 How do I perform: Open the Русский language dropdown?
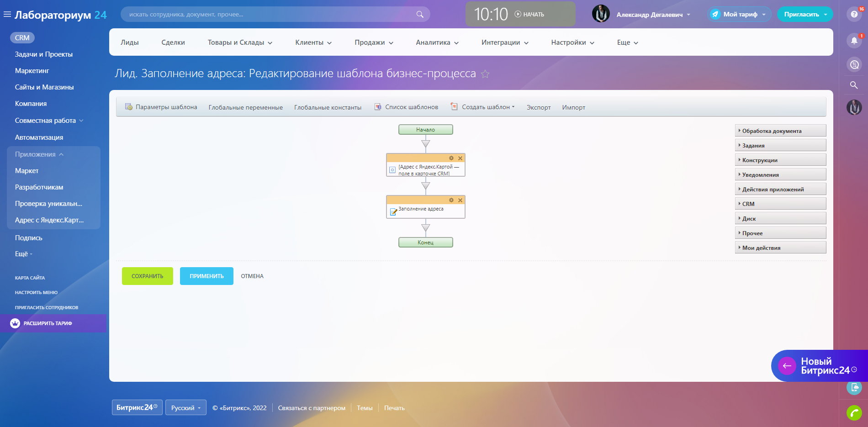pos(186,408)
